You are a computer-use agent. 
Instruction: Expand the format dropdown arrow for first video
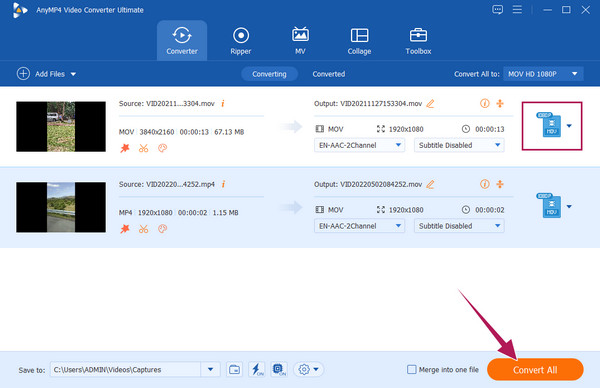click(569, 126)
